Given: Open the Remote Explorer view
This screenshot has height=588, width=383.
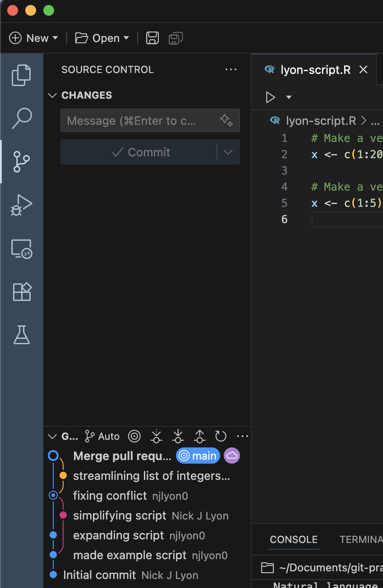Looking at the screenshot, I should click(21, 248).
